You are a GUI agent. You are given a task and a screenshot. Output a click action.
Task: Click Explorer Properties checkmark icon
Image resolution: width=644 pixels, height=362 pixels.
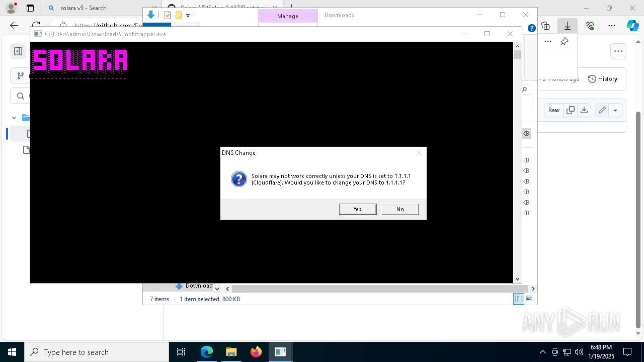[168, 15]
